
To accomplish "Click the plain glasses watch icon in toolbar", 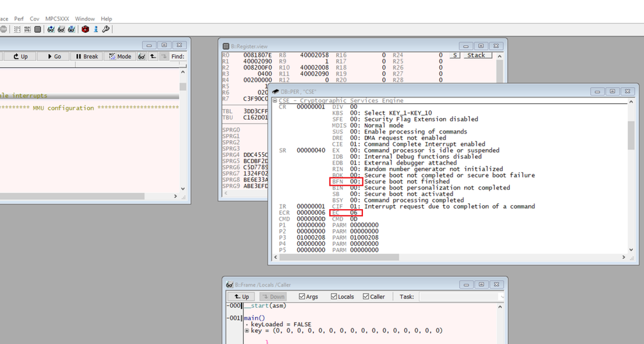I will pos(61,29).
